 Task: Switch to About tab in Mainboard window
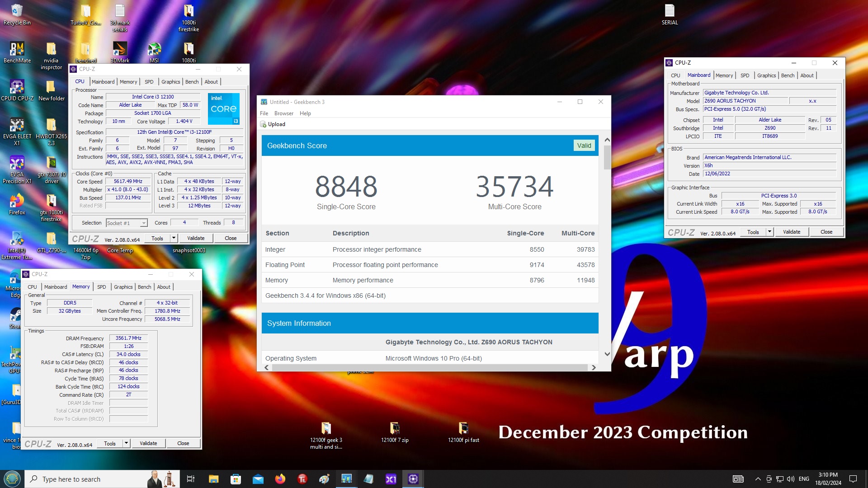pyautogui.click(x=807, y=75)
